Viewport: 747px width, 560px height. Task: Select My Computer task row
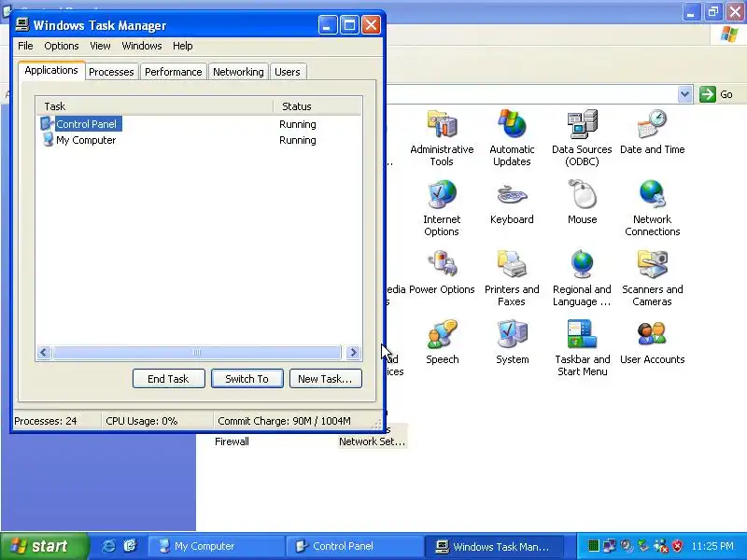tap(199, 140)
